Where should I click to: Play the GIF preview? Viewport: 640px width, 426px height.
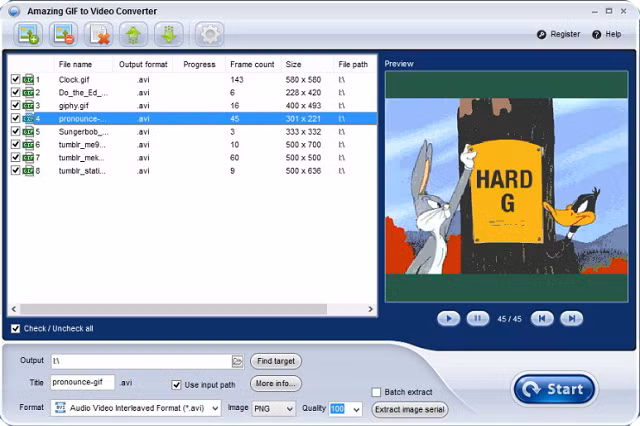click(448, 318)
